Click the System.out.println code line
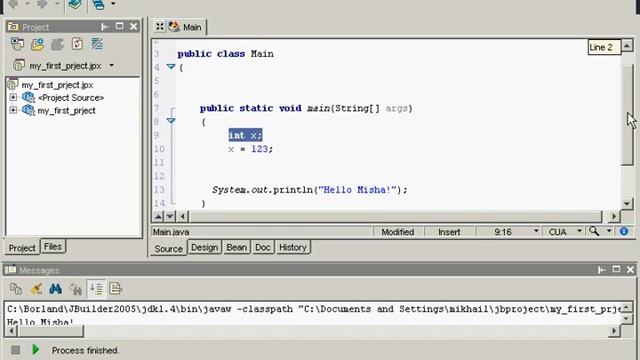Viewport: 640px width, 360px height. coord(309,190)
